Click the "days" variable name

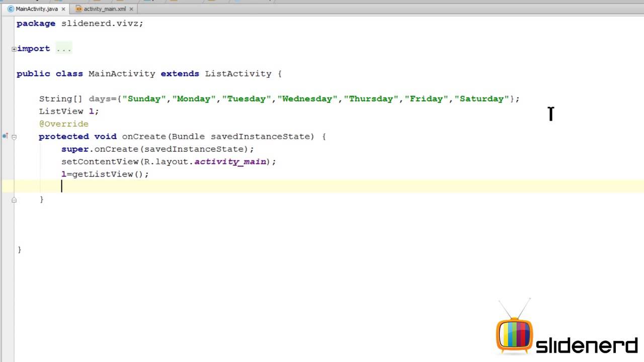100,99
